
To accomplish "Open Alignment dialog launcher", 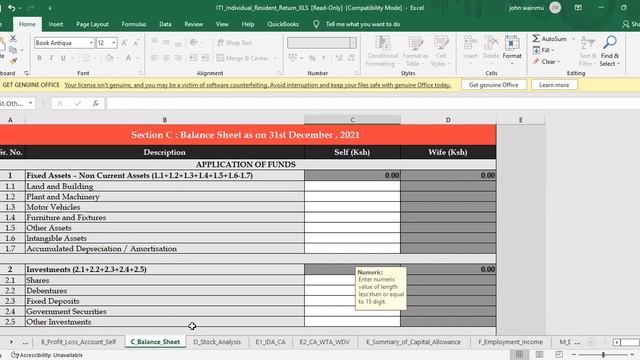I will click(x=280, y=73).
